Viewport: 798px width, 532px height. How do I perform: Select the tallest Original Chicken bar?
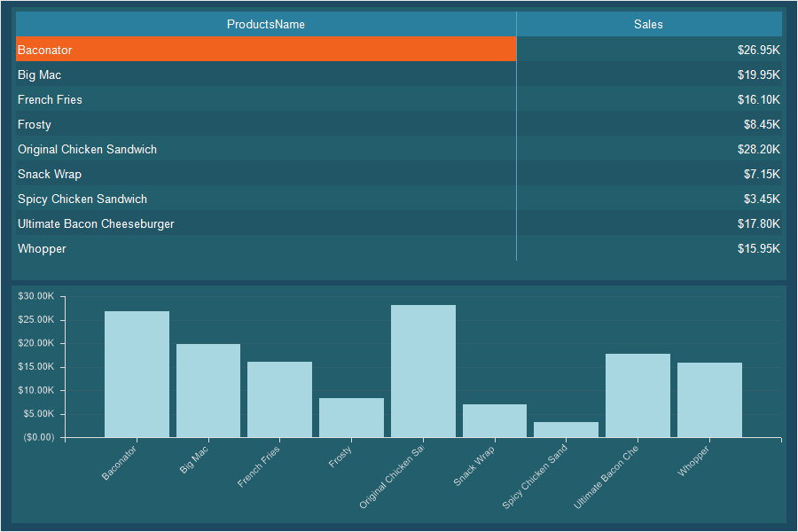[423, 371]
